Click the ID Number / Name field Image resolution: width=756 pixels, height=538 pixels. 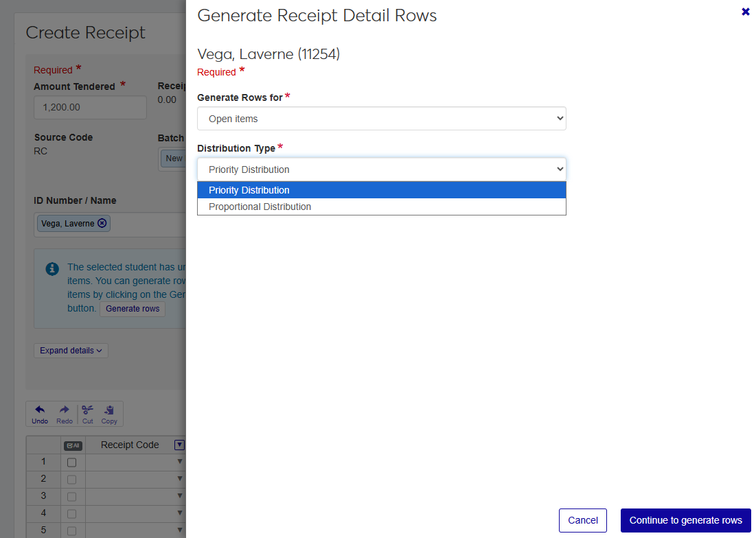tap(110, 224)
